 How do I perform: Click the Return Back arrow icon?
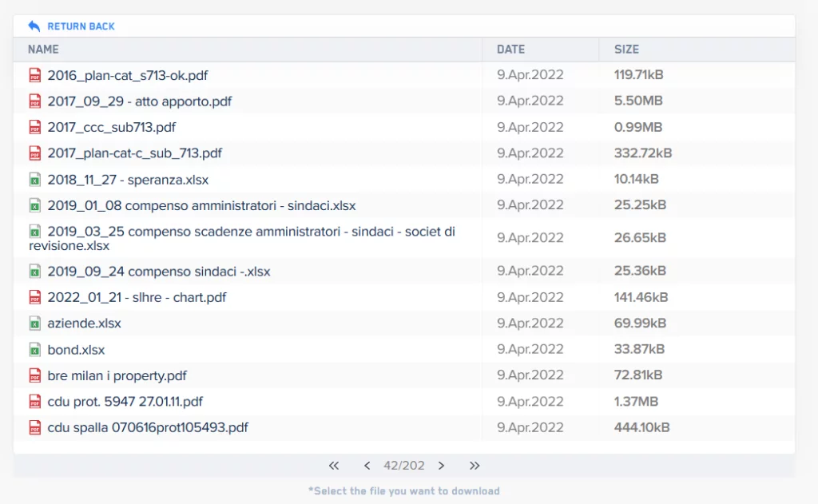point(34,26)
